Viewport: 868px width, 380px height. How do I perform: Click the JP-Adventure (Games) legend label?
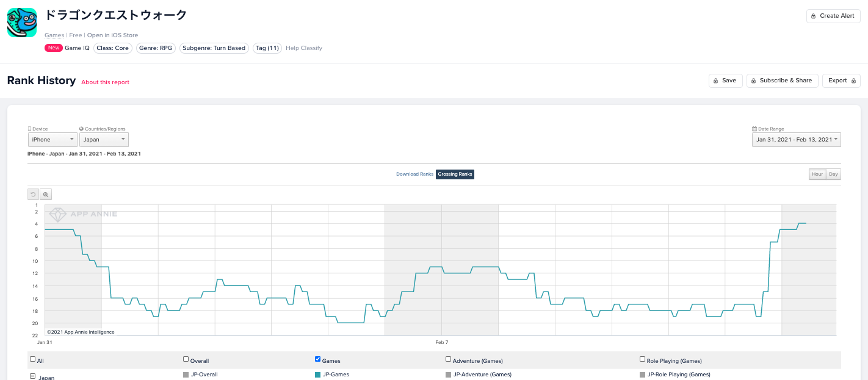point(482,375)
